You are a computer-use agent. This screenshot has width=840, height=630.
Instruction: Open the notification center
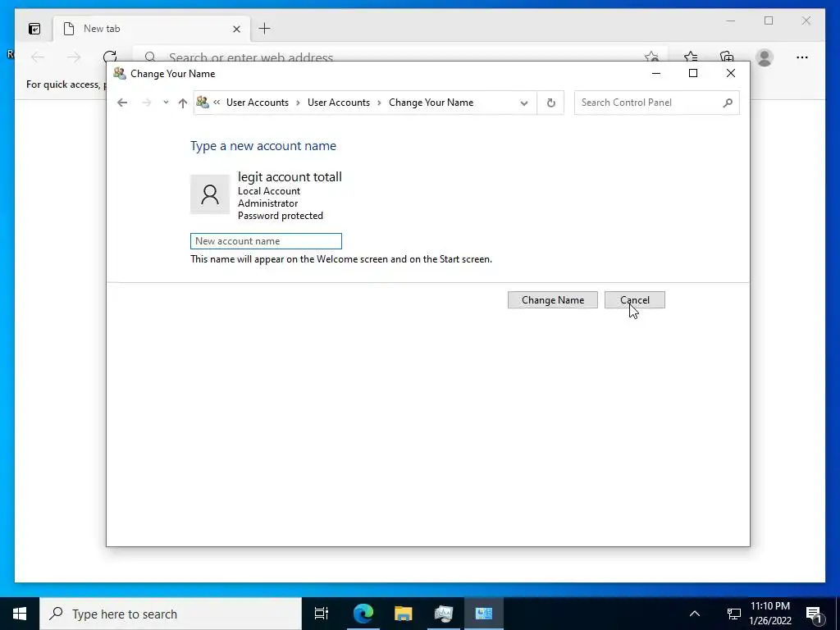815,614
